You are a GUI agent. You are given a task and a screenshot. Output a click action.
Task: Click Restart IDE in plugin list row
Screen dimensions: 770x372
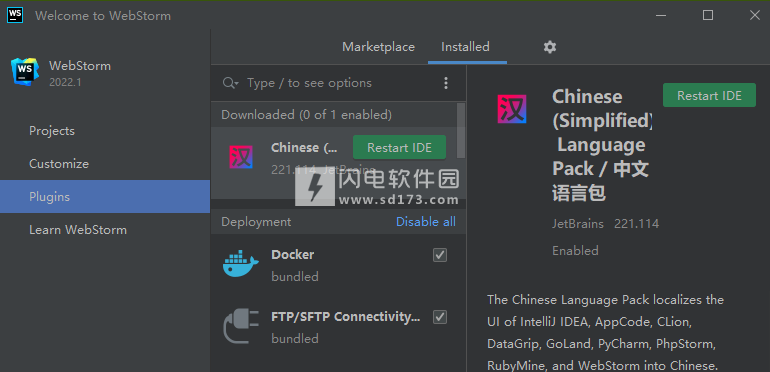pyautogui.click(x=399, y=147)
